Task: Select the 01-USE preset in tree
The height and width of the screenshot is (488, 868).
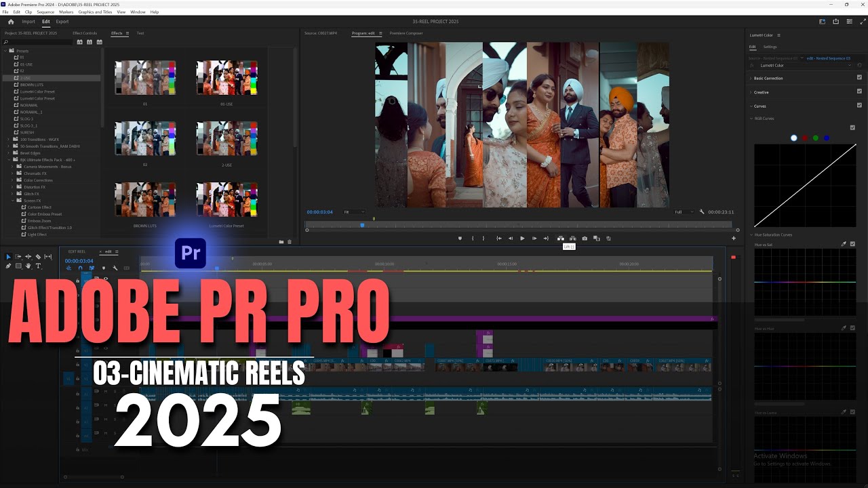Action: point(26,64)
